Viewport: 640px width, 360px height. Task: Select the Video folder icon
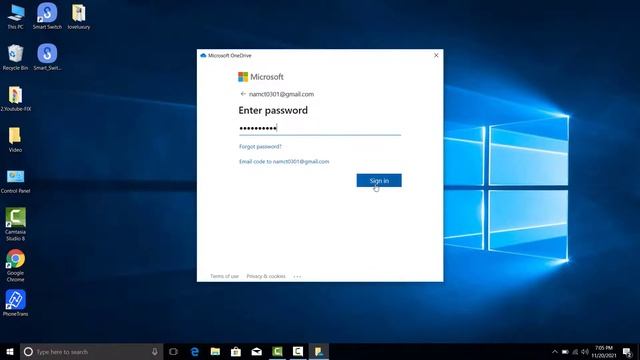[x=16, y=139]
